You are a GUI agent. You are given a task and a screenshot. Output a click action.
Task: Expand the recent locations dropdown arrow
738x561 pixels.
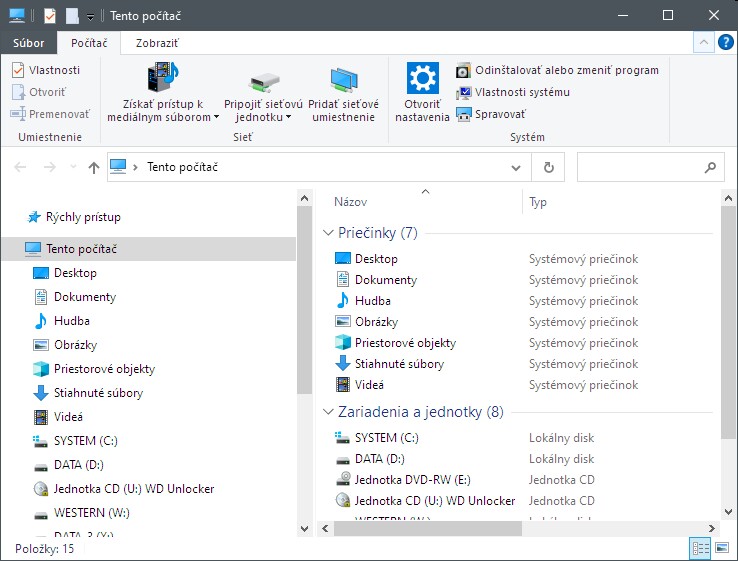72,167
